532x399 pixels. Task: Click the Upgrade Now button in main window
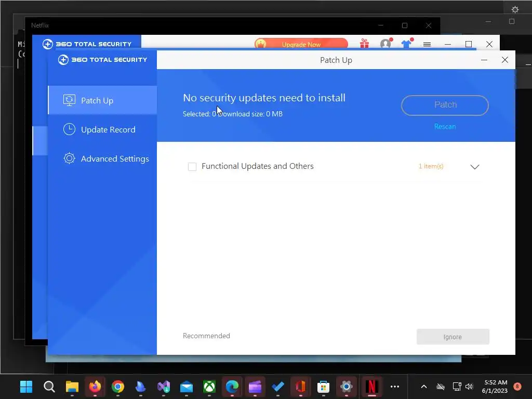coord(301,44)
